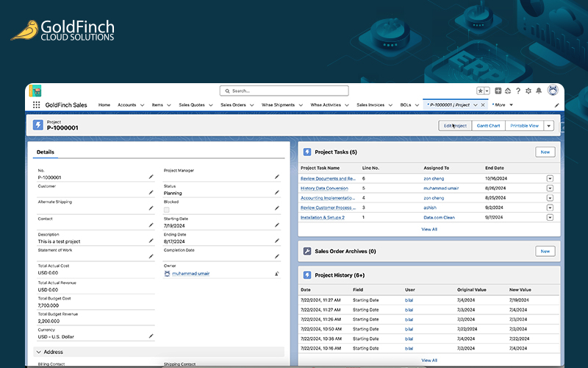Edit the Completion Date pencil icon
Screen dimensions: 588x368
(x=277, y=256)
